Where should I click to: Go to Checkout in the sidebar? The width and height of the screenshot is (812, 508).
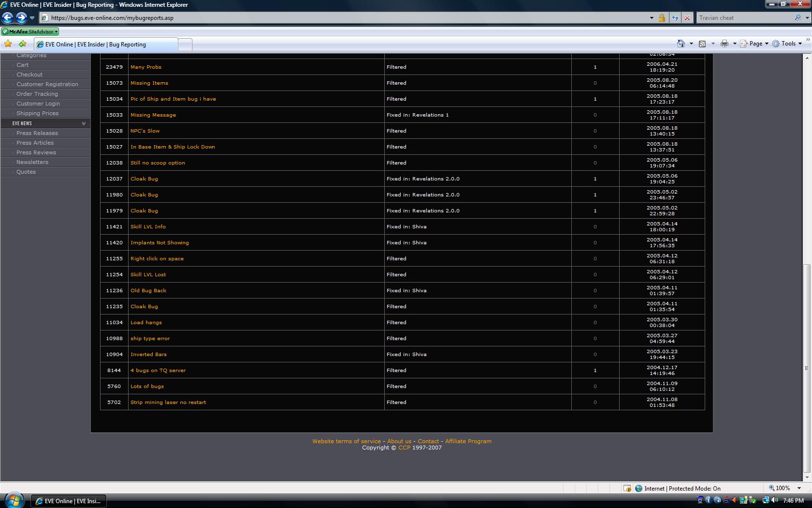click(29, 75)
